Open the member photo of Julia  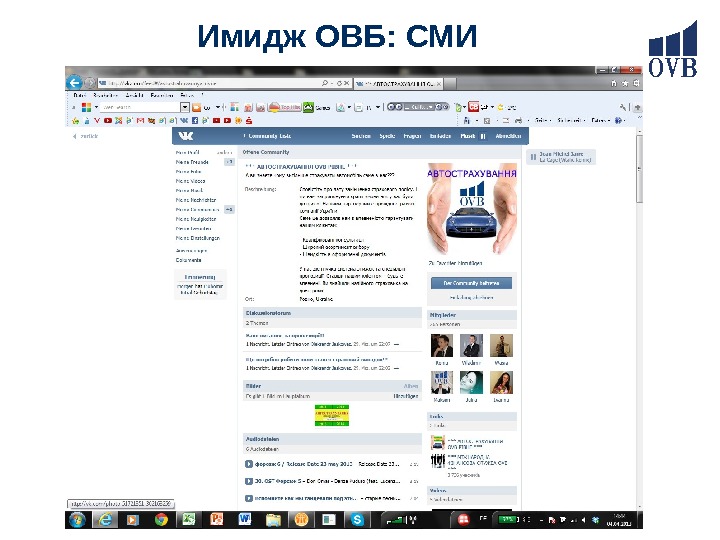coord(472,383)
